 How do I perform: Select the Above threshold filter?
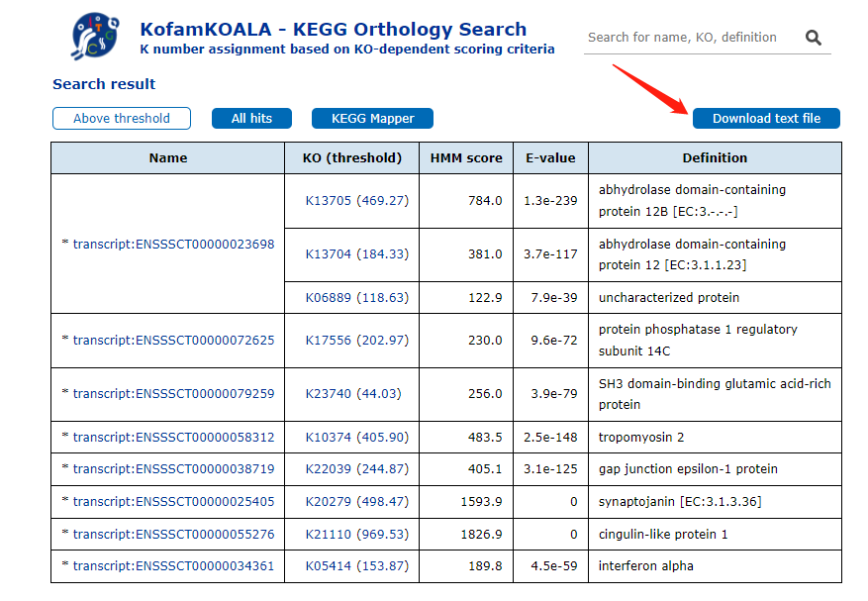122,119
